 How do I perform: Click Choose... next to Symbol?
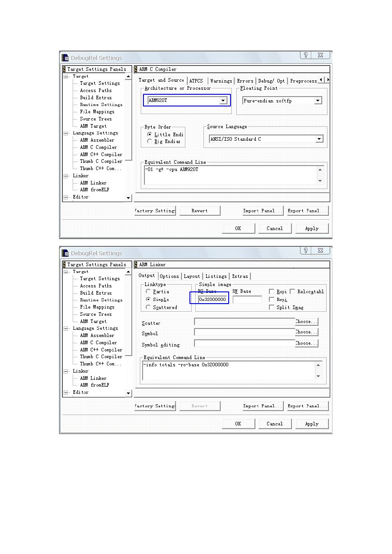click(x=307, y=332)
